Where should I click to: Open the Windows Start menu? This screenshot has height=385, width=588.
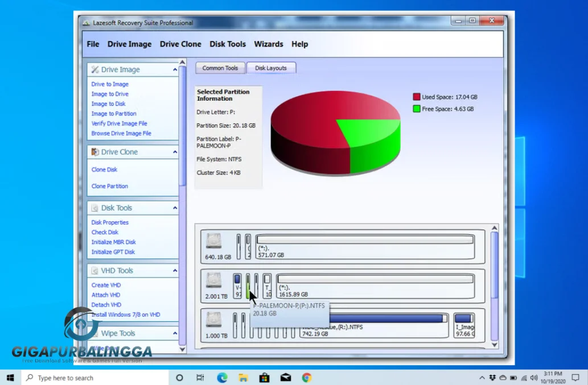pyautogui.click(x=10, y=378)
